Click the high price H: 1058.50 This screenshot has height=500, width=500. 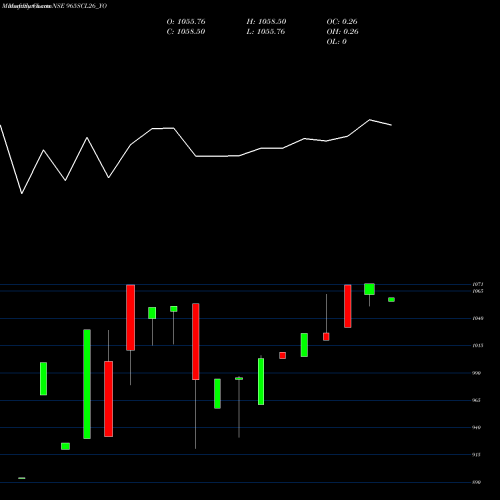pos(266,22)
